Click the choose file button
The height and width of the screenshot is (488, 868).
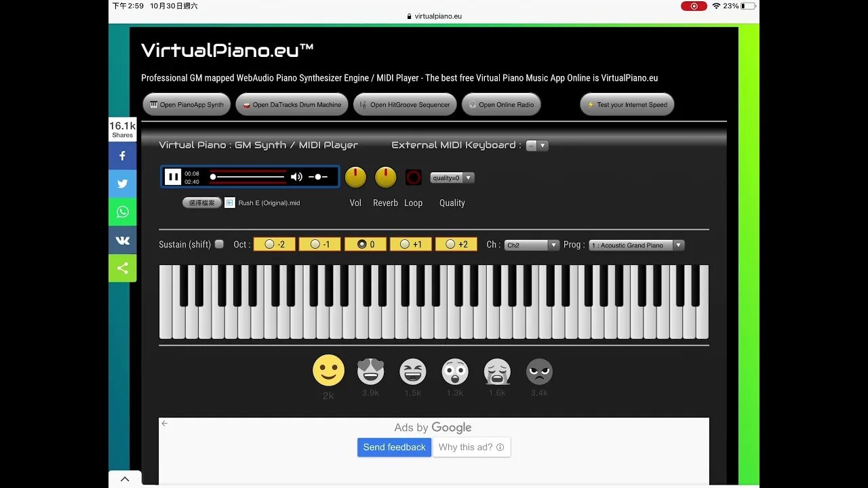point(201,203)
